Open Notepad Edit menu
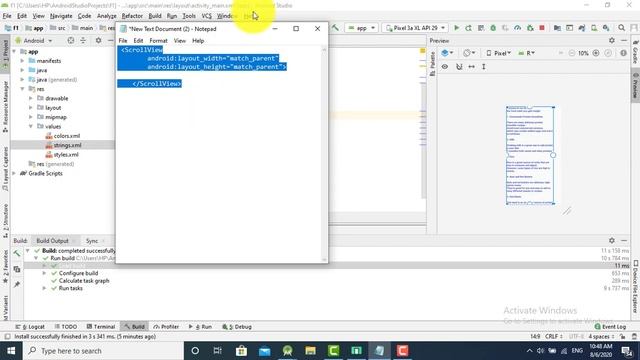Viewport: 640px width, 360px height. pos(138,41)
